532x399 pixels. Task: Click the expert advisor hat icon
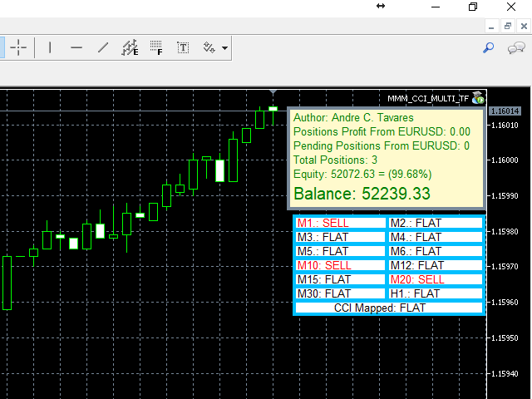[x=479, y=97]
